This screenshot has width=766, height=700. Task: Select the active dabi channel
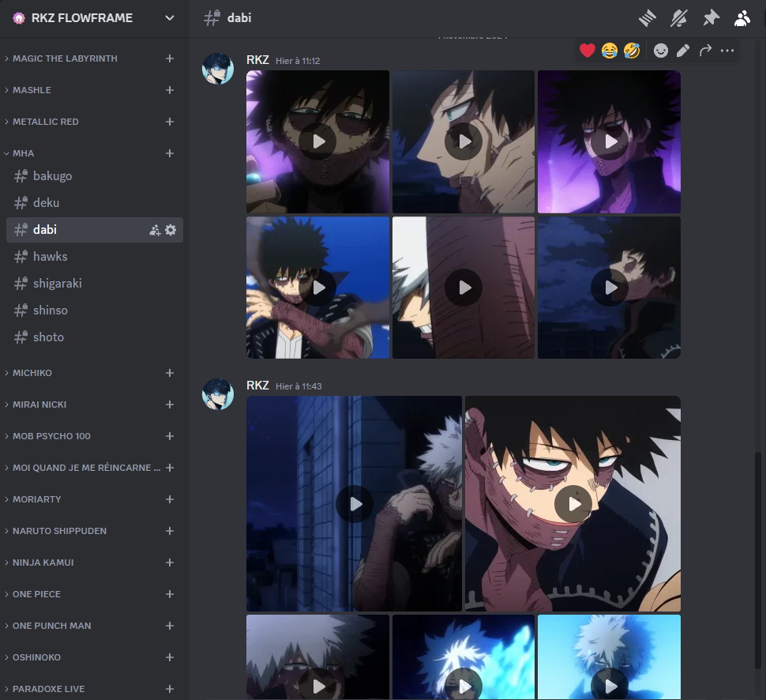pos(94,230)
